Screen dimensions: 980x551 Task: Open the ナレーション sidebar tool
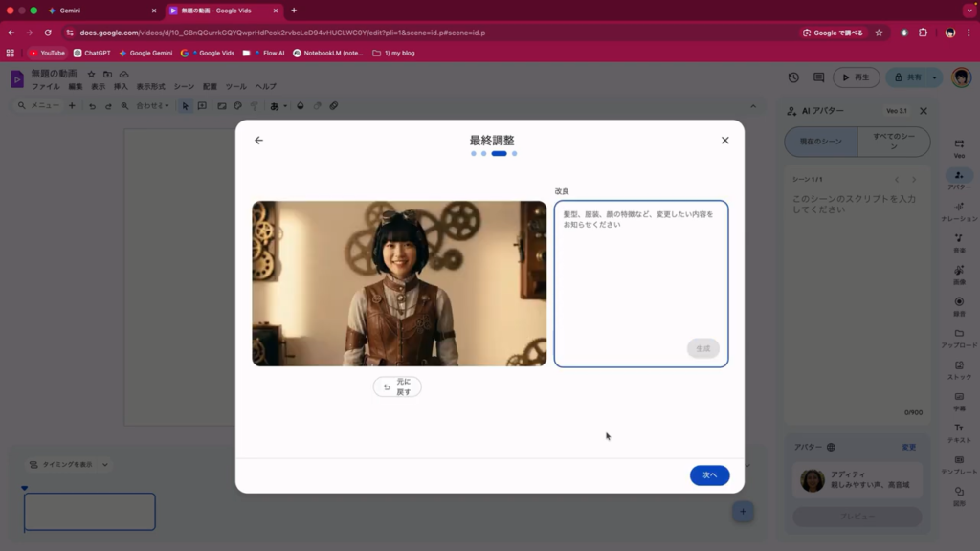pos(959,210)
